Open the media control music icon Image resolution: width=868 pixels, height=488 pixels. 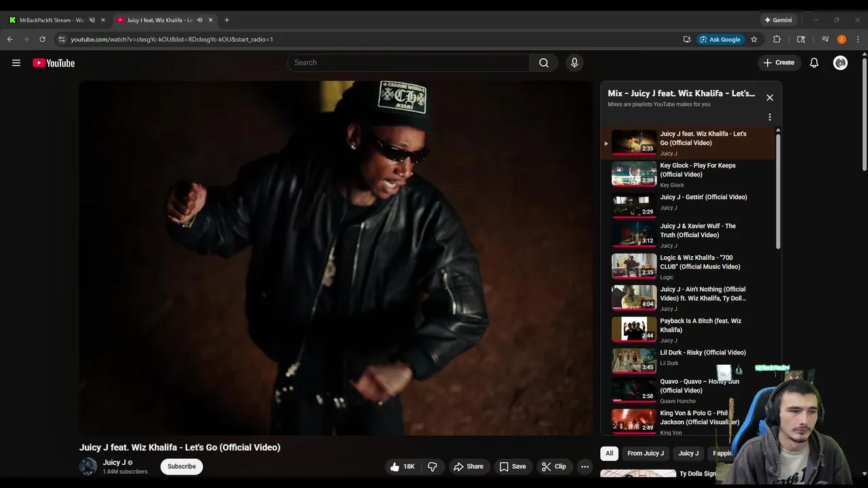(x=825, y=39)
